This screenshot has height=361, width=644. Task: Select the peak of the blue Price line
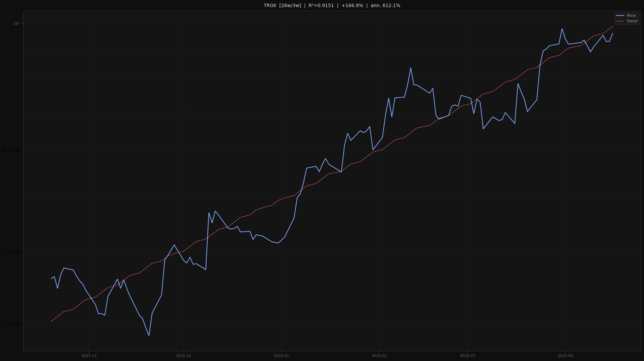point(562,29)
